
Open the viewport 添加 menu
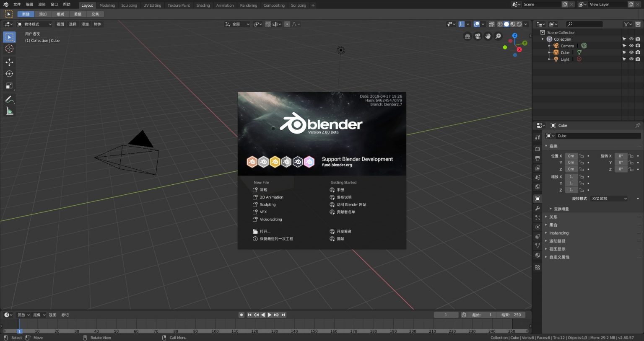point(85,24)
